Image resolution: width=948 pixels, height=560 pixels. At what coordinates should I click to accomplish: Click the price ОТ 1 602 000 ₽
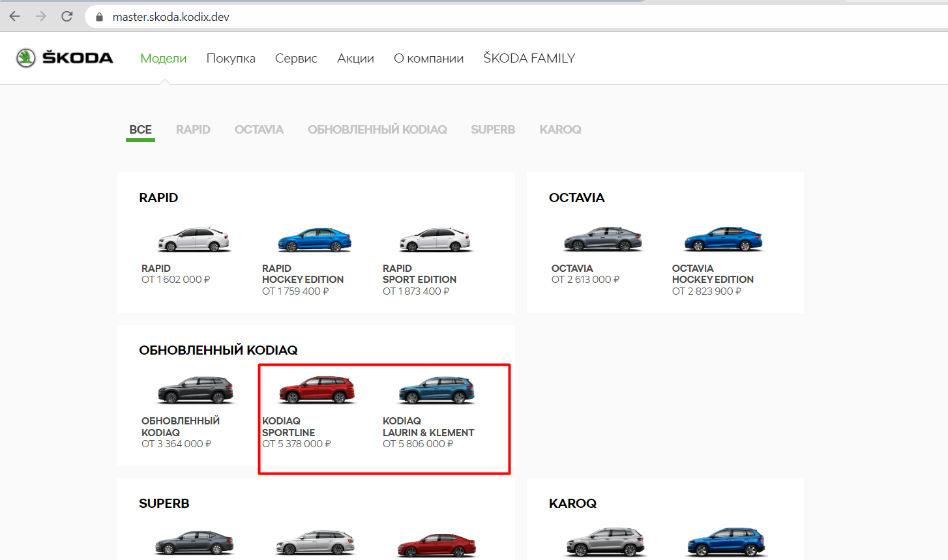(176, 280)
